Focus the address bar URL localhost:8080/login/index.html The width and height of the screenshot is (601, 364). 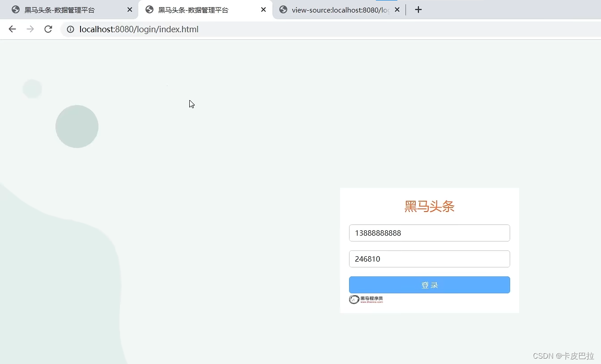tap(139, 30)
